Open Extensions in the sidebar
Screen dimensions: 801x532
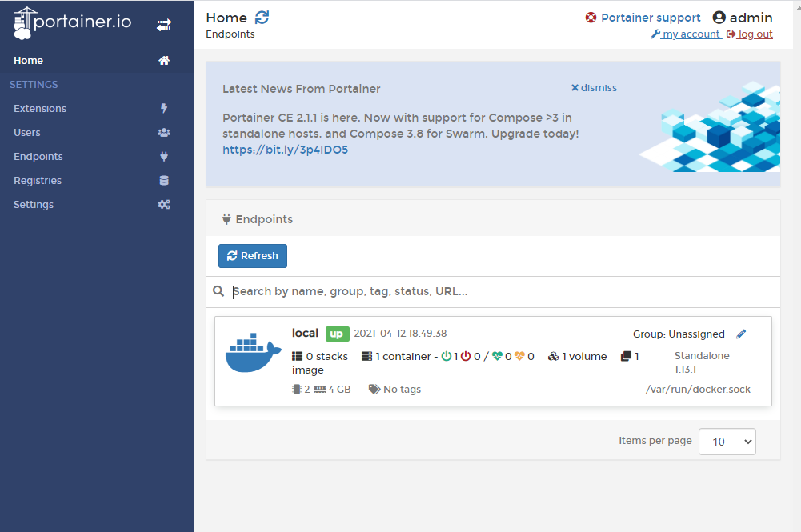coord(97,108)
